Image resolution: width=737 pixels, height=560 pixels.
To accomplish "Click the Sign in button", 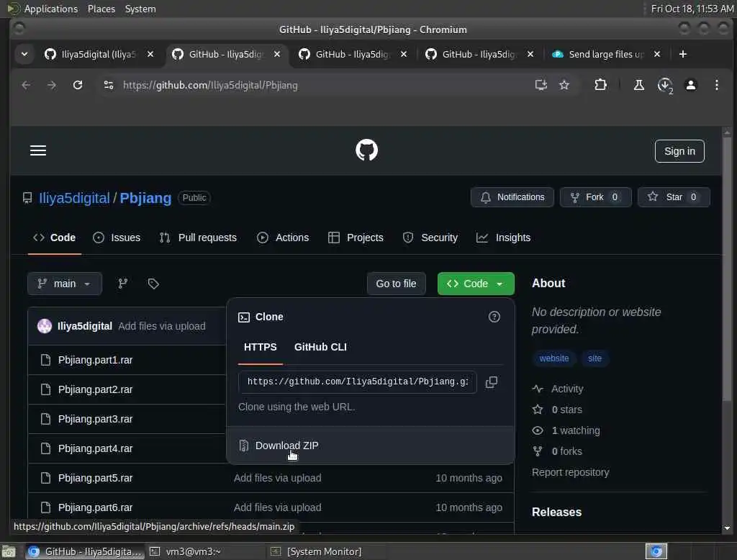I will click(x=679, y=151).
